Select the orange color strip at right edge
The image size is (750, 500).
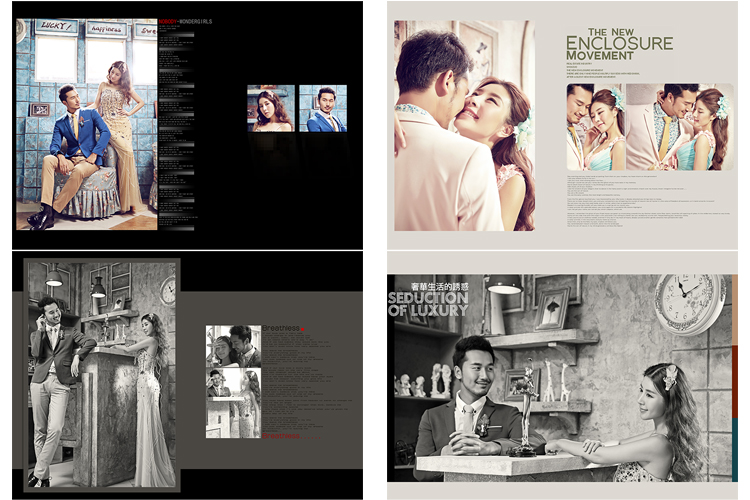click(736, 380)
